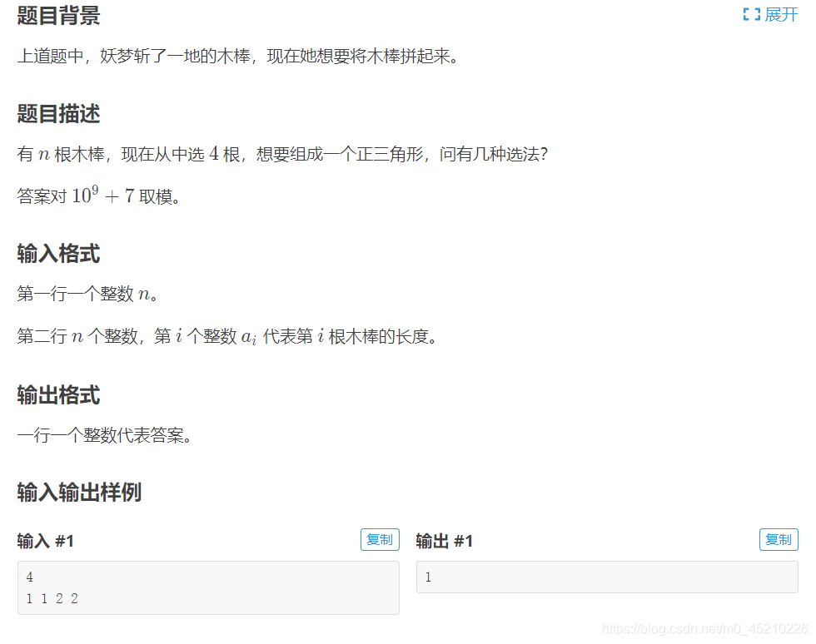Select the 题目背景 heading

[58, 15]
